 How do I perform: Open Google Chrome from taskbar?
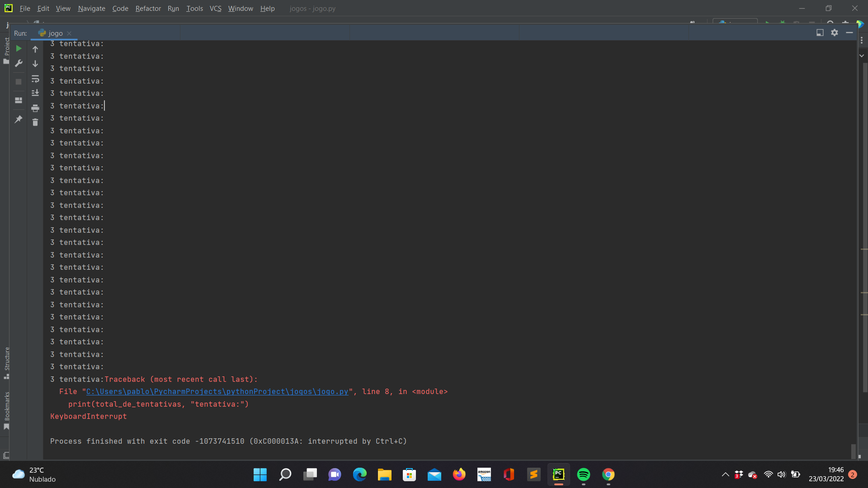point(609,474)
